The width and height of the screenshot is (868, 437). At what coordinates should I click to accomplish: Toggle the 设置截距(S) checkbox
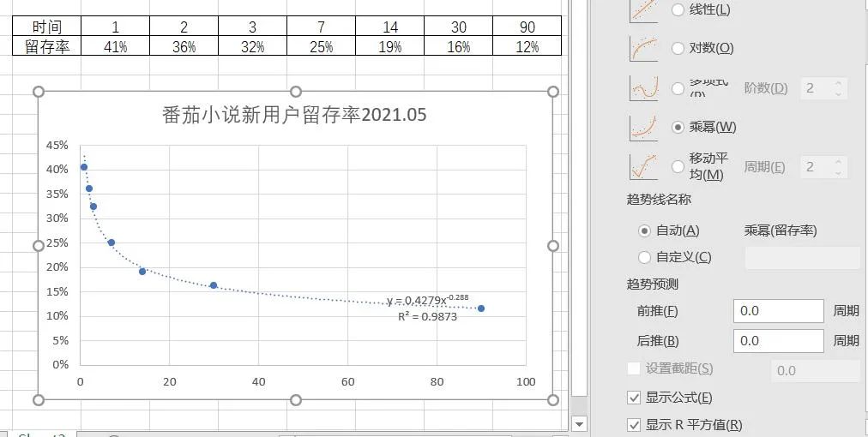point(634,368)
